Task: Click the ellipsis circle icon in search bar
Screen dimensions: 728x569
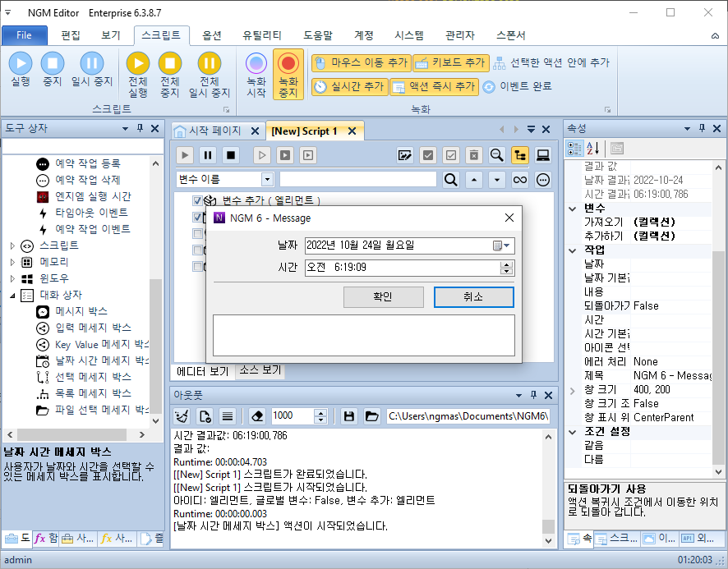Action: tap(543, 180)
